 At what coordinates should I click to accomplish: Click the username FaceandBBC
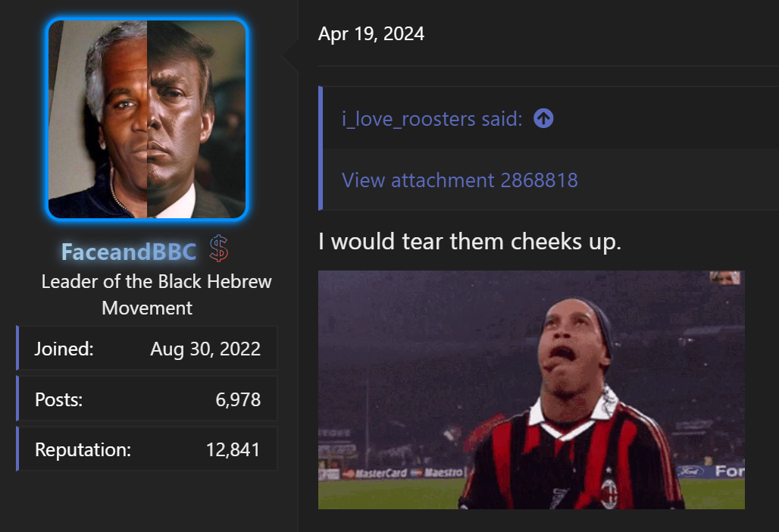point(129,252)
